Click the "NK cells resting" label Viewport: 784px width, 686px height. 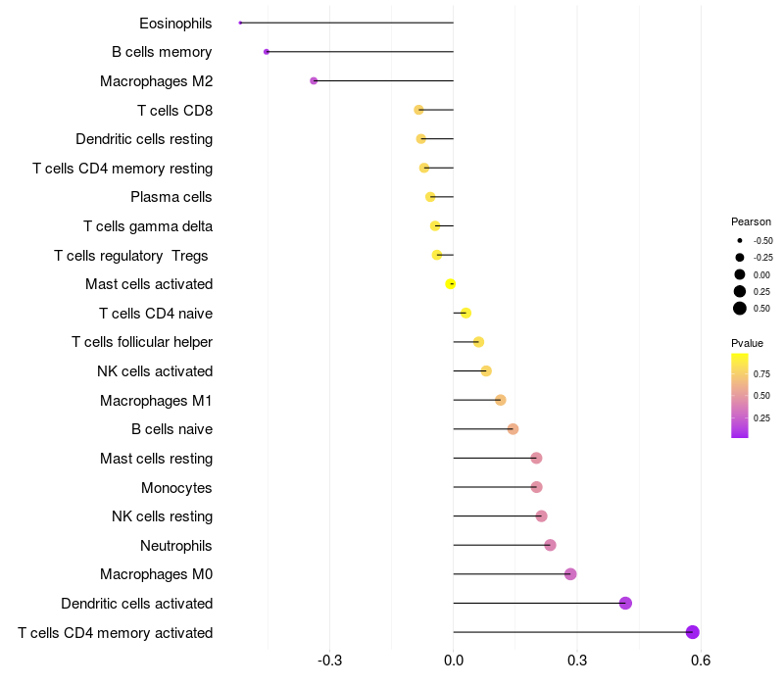[x=162, y=516]
